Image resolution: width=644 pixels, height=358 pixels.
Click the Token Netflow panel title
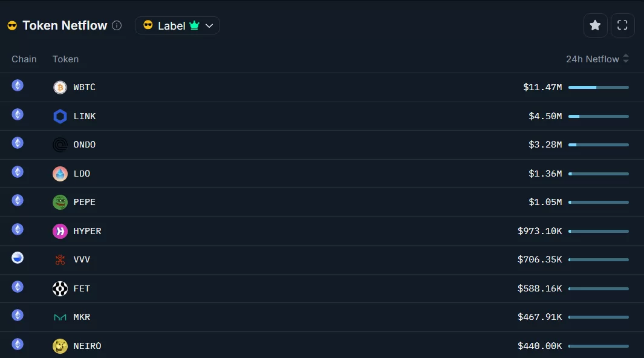click(65, 25)
